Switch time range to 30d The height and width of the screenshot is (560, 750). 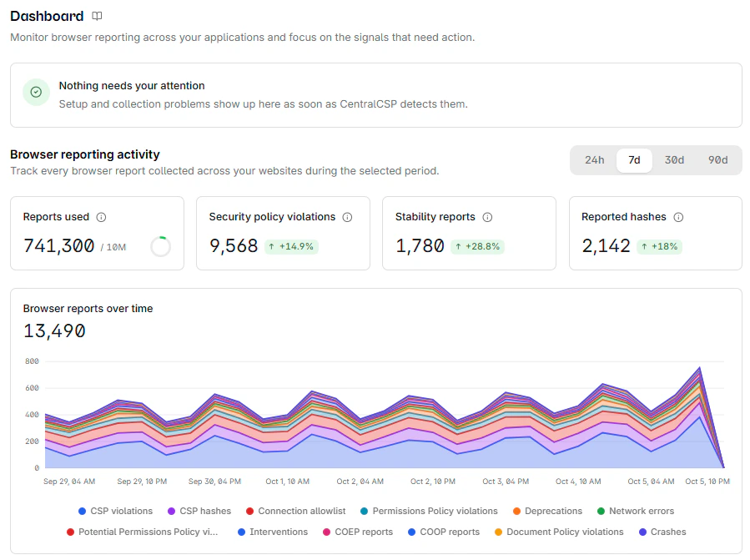click(674, 160)
